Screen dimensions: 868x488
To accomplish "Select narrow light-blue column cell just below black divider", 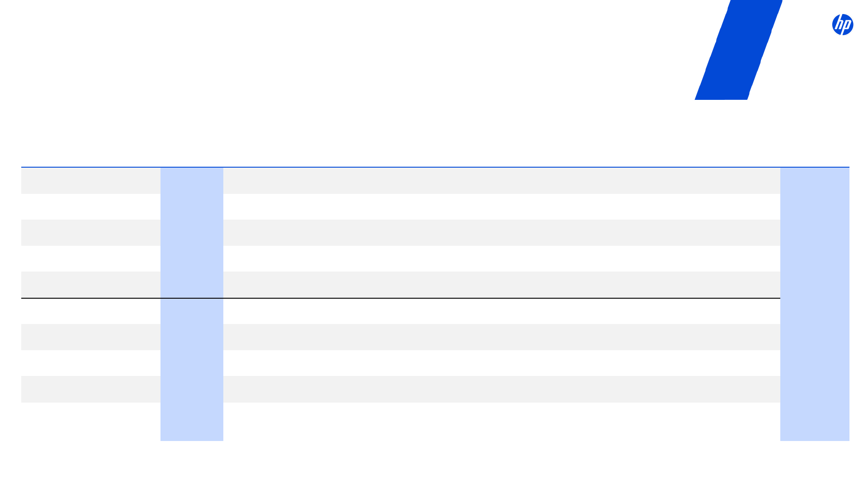I will click(192, 311).
